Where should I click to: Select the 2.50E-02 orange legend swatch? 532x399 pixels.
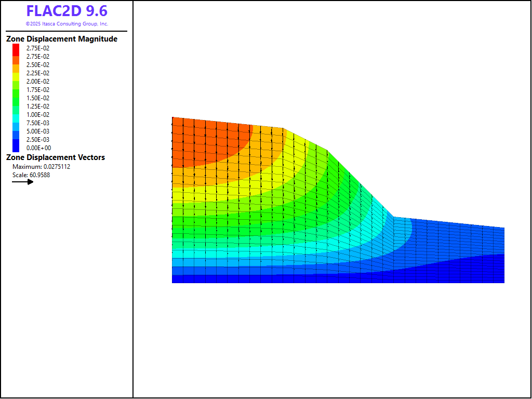(x=16, y=65)
